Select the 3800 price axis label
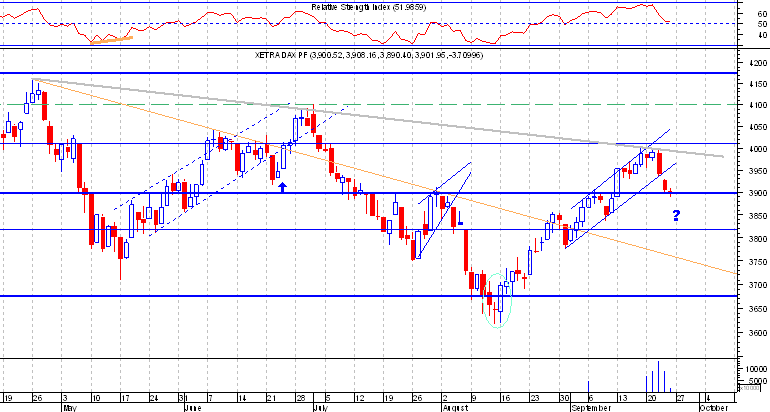 click(x=759, y=239)
